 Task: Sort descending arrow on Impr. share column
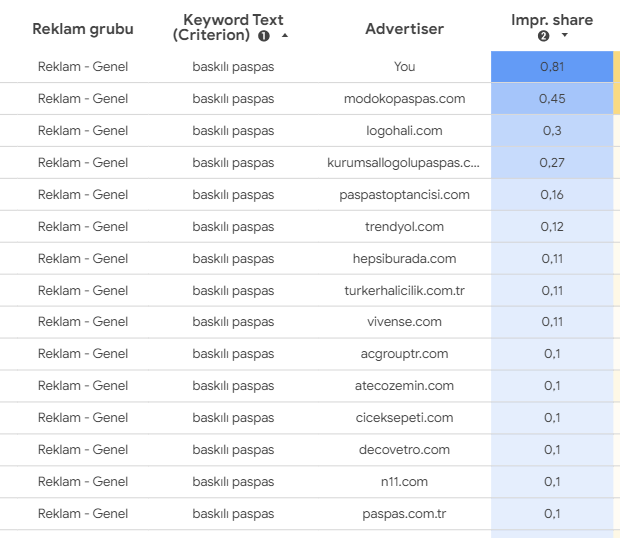pos(565,35)
